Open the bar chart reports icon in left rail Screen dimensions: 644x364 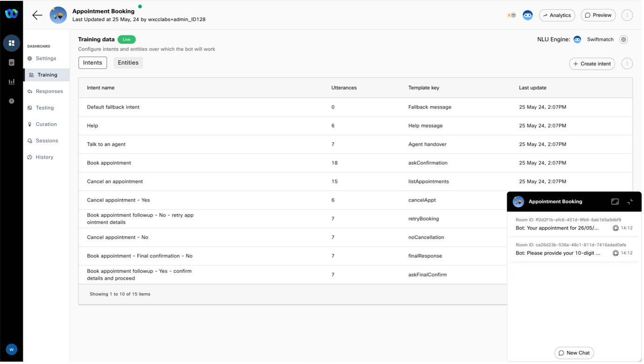pyautogui.click(x=12, y=82)
